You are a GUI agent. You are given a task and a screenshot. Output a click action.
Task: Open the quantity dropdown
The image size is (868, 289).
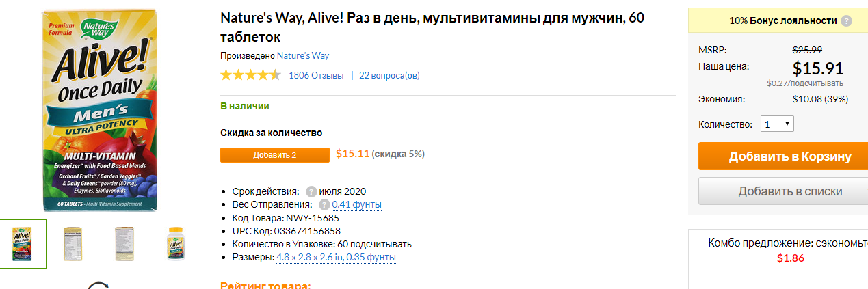coord(777,124)
